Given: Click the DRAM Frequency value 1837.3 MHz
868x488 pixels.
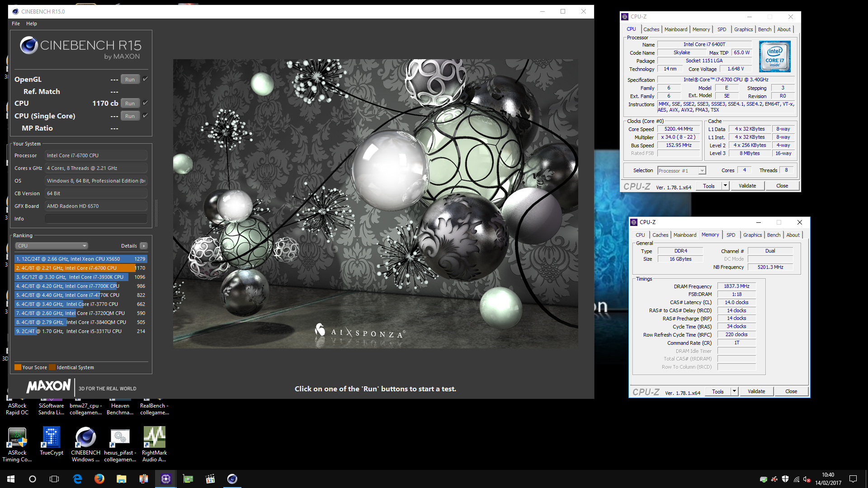Looking at the screenshot, I should coord(736,286).
